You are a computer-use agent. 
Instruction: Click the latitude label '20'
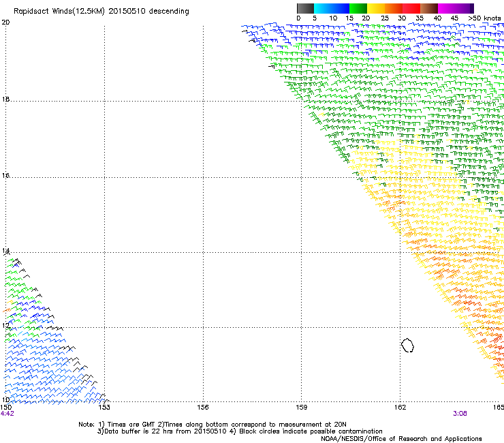[x=5, y=22]
